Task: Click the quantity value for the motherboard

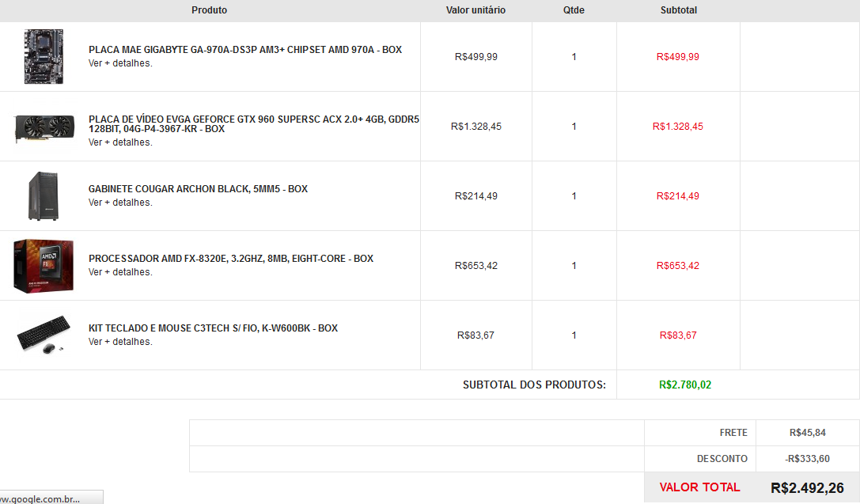Action: [x=574, y=56]
